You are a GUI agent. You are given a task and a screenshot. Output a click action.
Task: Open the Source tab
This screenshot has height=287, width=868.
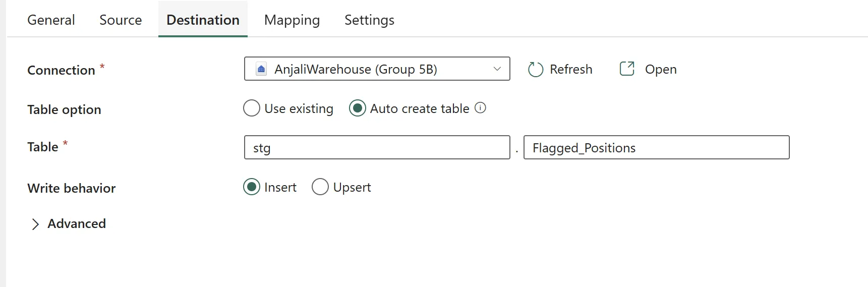click(x=121, y=20)
